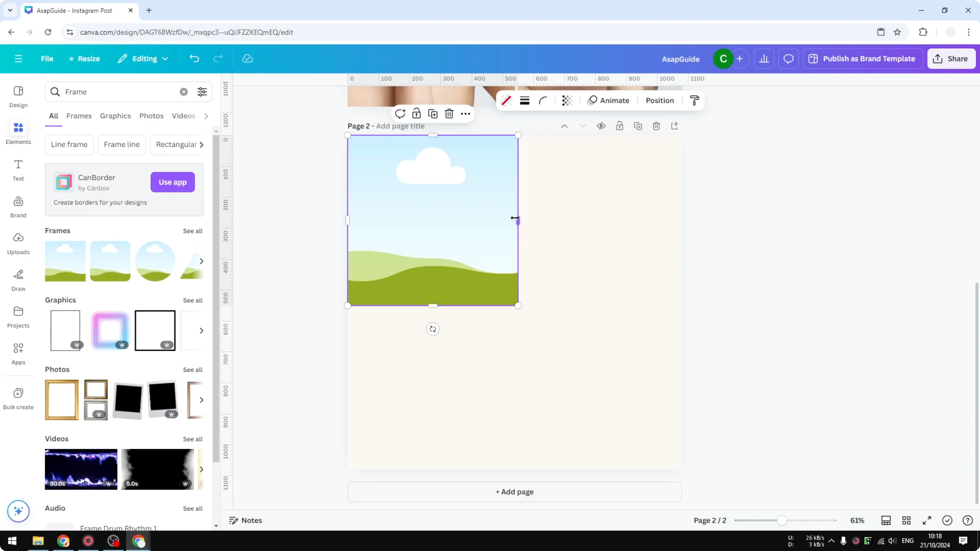This screenshot has height=551, width=980.
Task: See all Frames results
Action: point(193,231)
